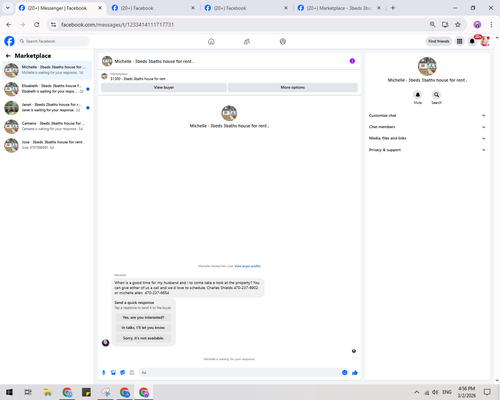
Task: Open the account profile picture menu
Action: coord(485,41)
